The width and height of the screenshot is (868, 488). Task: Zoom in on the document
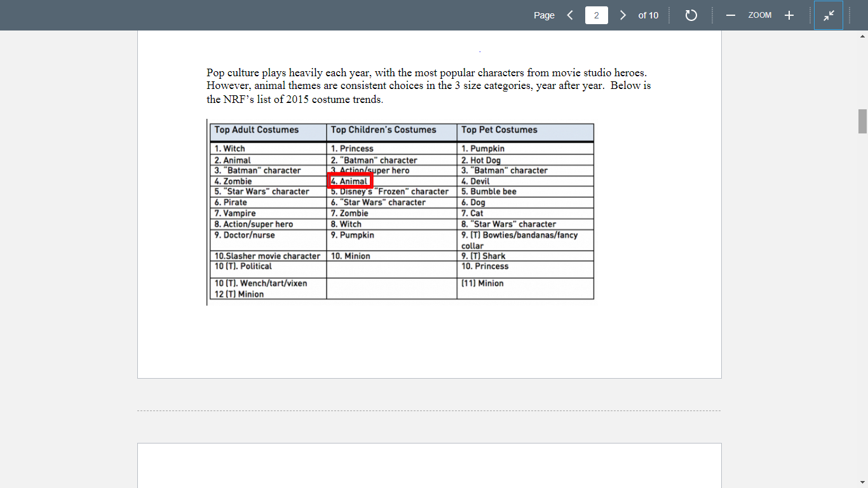(x=789, y=15)
